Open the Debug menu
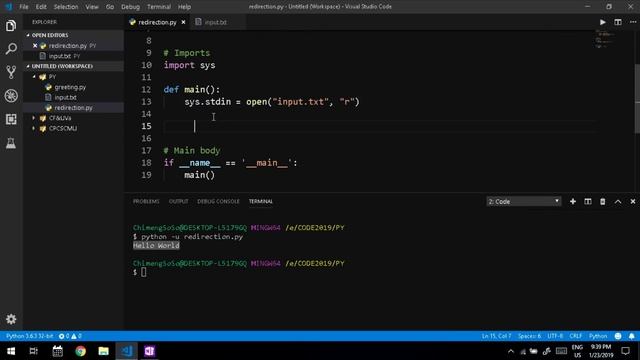Screen dimensions: 640x360 [x=130, y=7]
